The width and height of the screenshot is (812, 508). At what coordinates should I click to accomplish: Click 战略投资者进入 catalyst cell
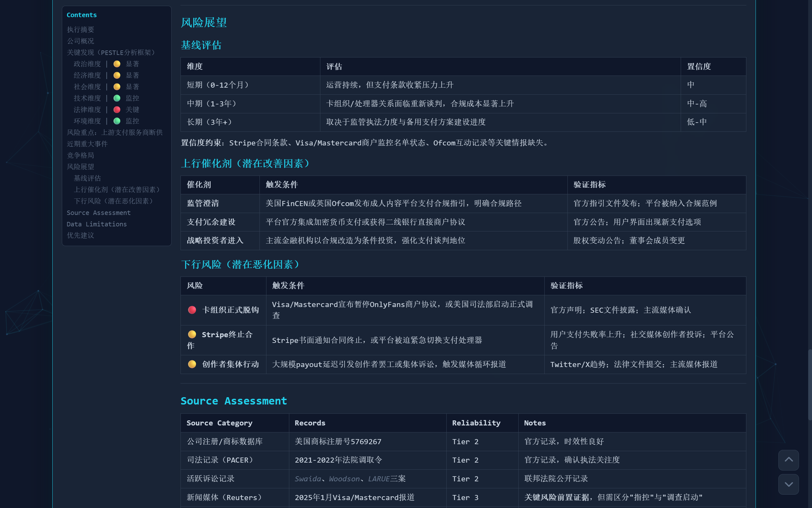pos(220,241)
